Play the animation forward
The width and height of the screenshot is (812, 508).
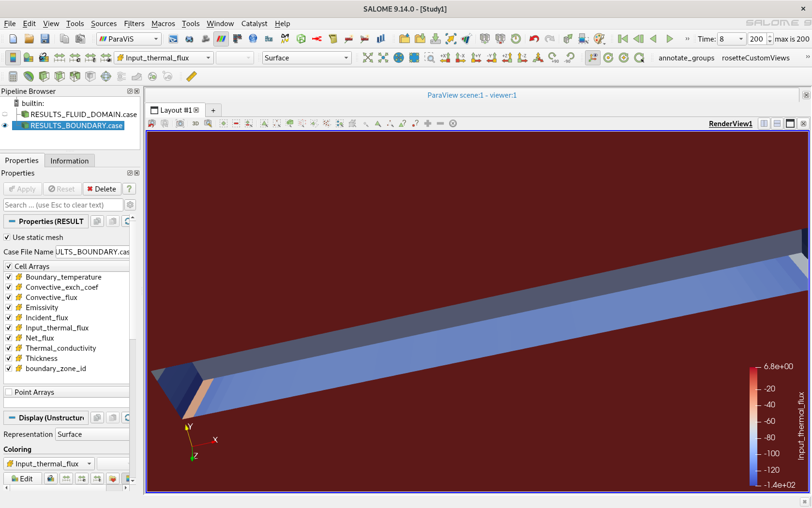click(670, 39)
